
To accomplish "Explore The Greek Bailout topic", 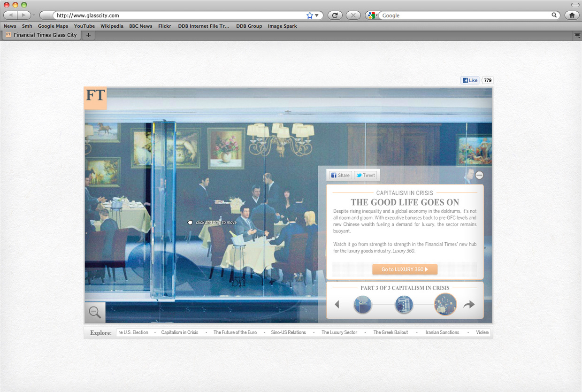I will [391, 332].
